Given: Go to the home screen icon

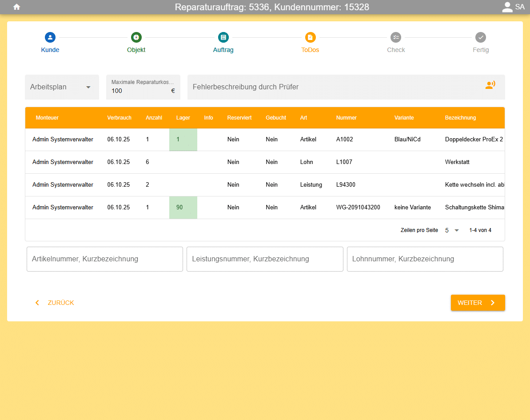Looking at the screenshot, I should 17,7.
